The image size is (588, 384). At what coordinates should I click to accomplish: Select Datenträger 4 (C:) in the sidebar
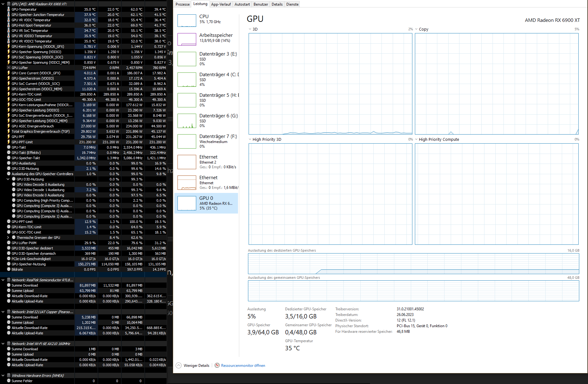click(x=207, y=79)
